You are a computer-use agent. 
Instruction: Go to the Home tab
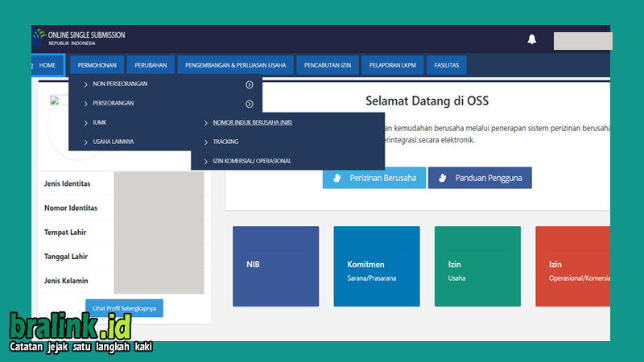click(47, 65)
